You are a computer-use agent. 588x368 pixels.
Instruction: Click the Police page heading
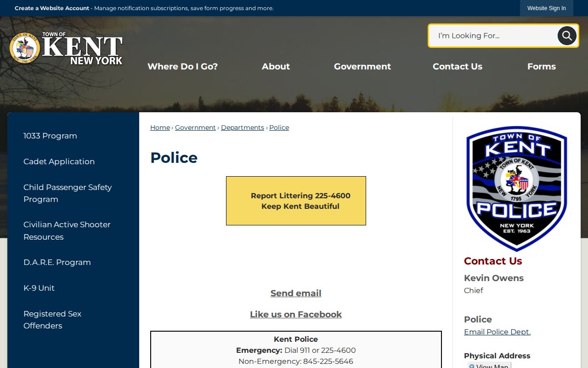[174, 158]
